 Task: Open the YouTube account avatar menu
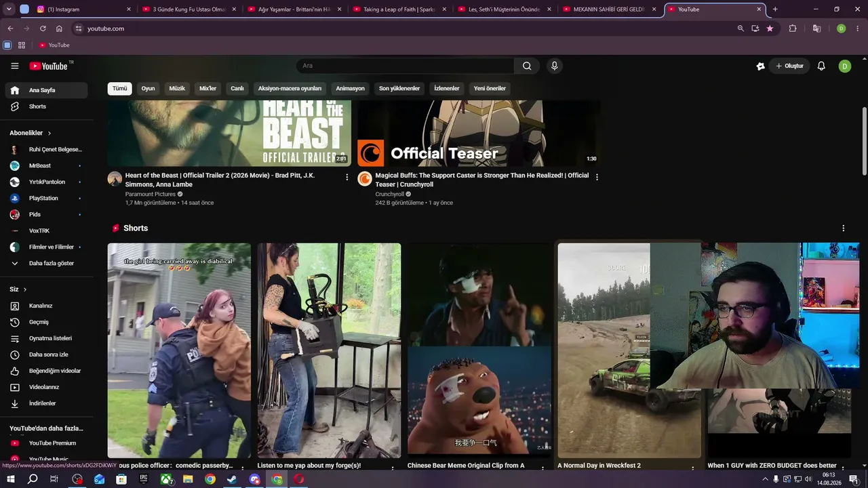845,66
